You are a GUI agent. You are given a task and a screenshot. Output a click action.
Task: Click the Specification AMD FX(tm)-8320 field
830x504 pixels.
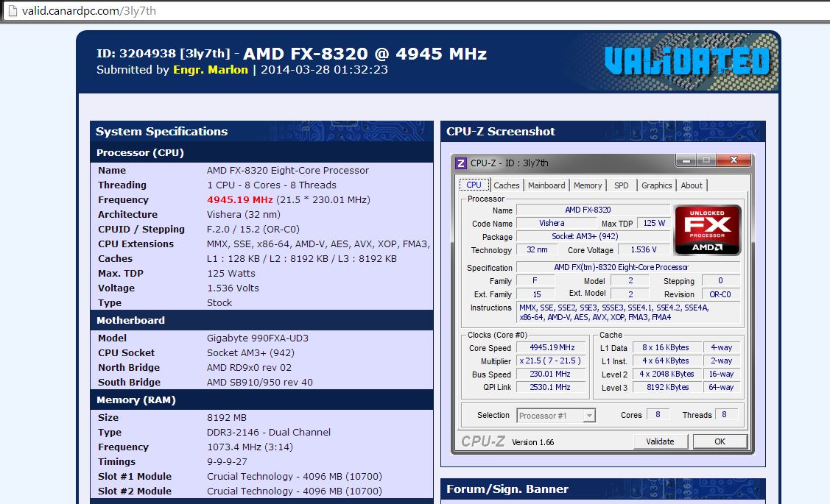pyautogui.click(x=628, y=267)
